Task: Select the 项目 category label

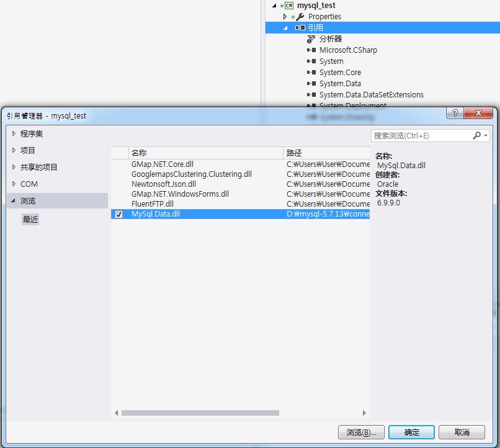Action: 28,150
